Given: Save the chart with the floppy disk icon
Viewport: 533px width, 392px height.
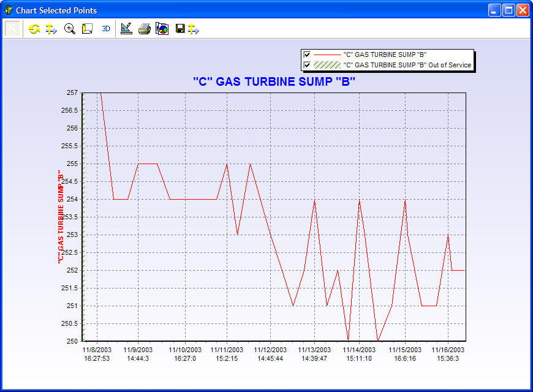Looking at the screenshot, I should click(180, 29).
